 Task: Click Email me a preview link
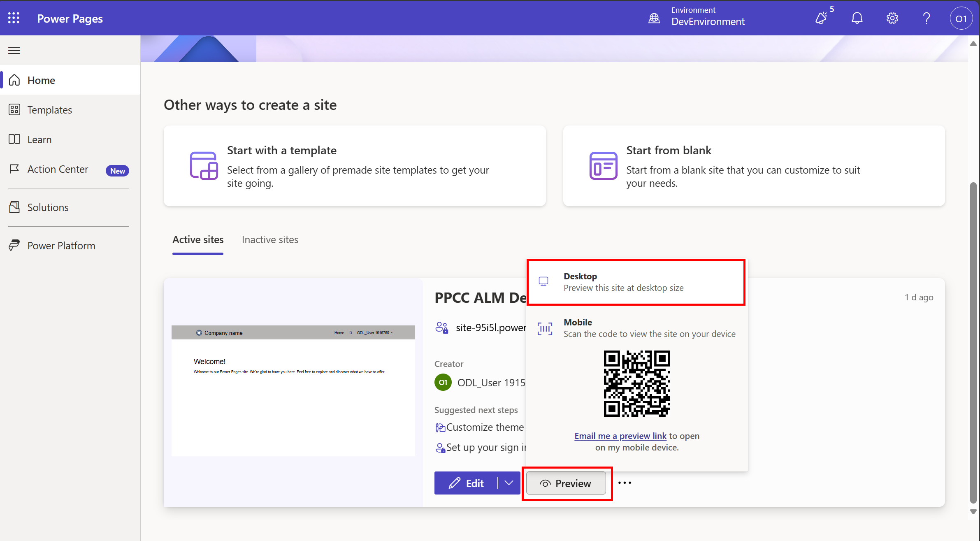click(x=620, y=436)
